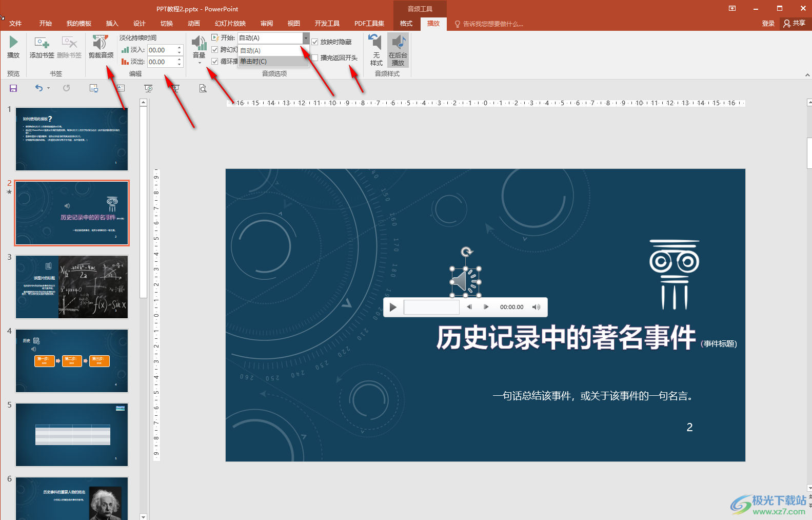Click the print preview magnifier icon
Screen dimensions: 812x520
pyautogui.click(x=203, y=88)
